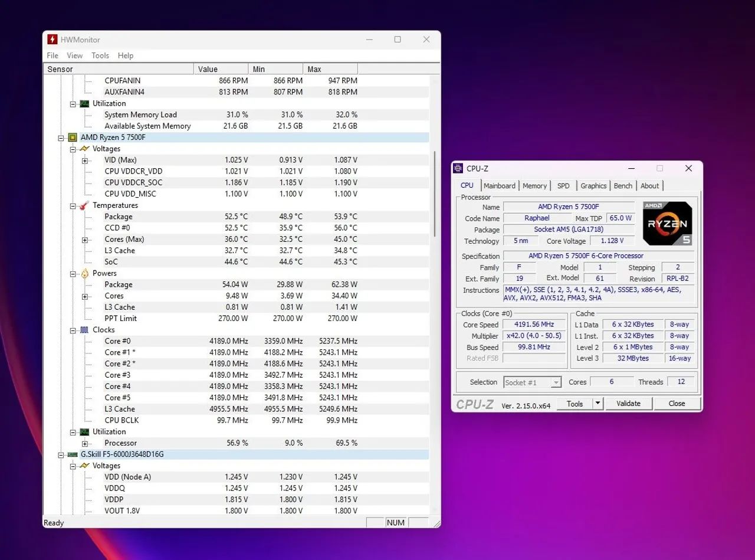Click the Sensor column header

pos(119,69)
